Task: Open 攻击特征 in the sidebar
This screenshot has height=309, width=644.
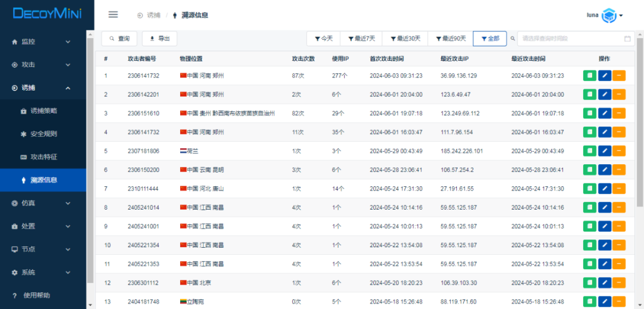Action: 43,157
